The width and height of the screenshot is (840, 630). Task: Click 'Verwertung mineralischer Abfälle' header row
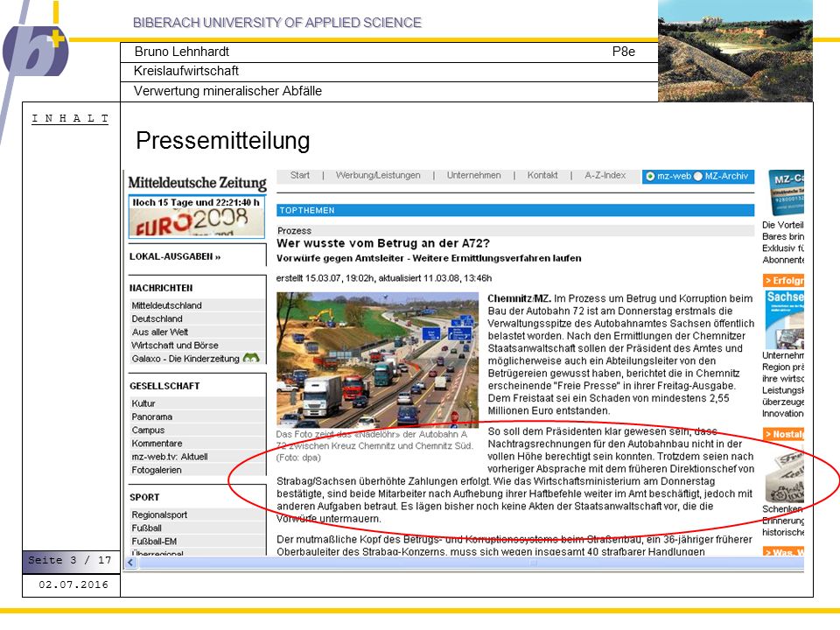[x=227, y=91]
